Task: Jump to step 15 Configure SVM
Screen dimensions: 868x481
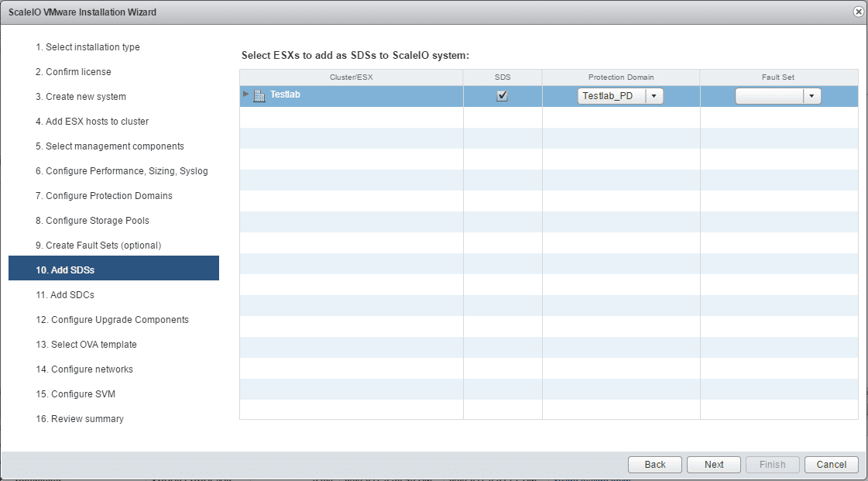Action: pos(75,394)
